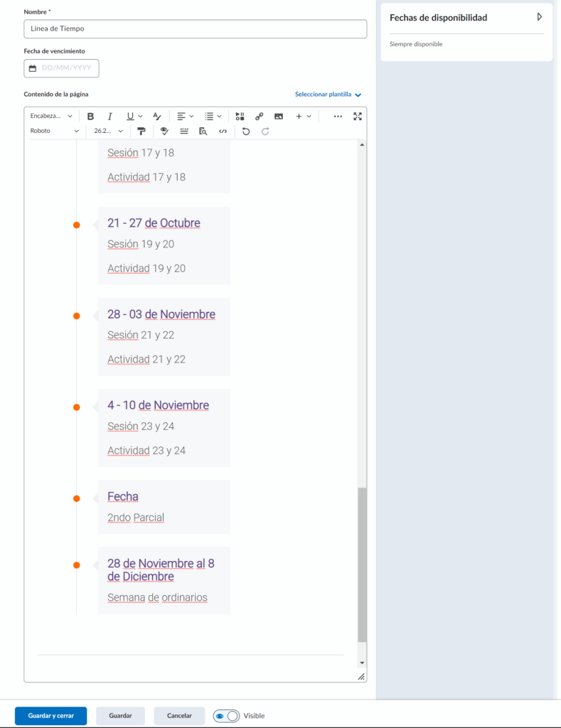Image resolution: width=561 pixels, height=728 pixels.
Task: Undo the last edit
Action: tap(246, 132)
